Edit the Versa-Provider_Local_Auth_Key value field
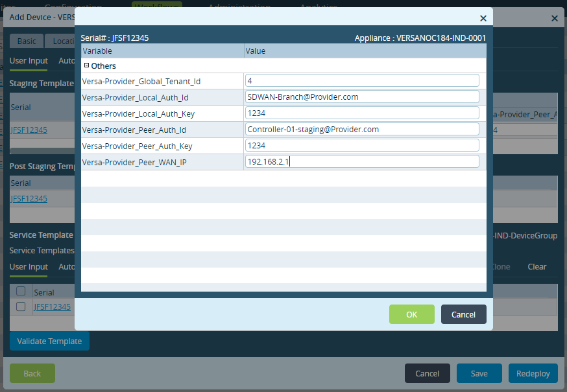This screenshot has height=392, width=567. 362,113
